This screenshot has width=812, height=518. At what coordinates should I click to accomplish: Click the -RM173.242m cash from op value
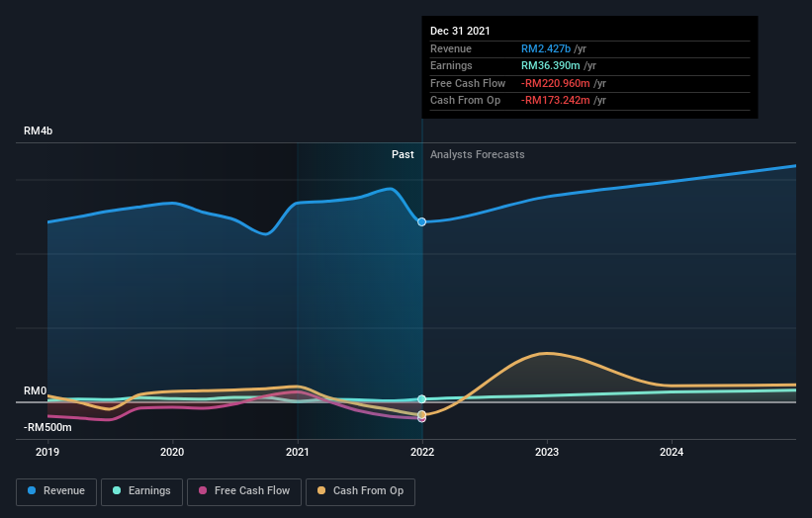pos(555,101)
